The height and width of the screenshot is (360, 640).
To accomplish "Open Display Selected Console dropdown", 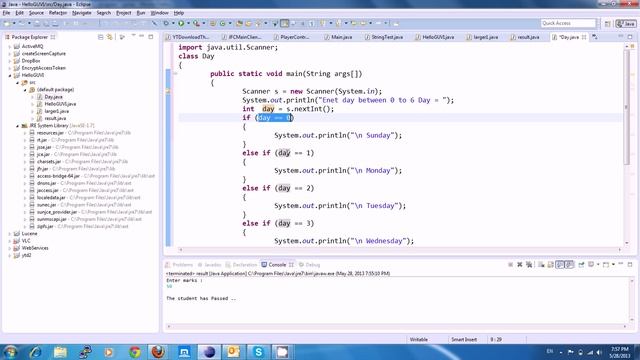I will 598,265.
